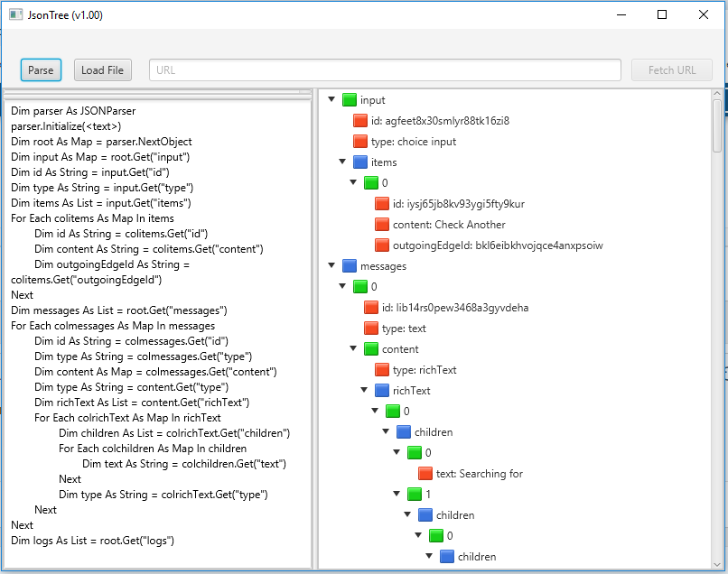
Task: Click the Fetch URL button
Action: coord(672,70)
